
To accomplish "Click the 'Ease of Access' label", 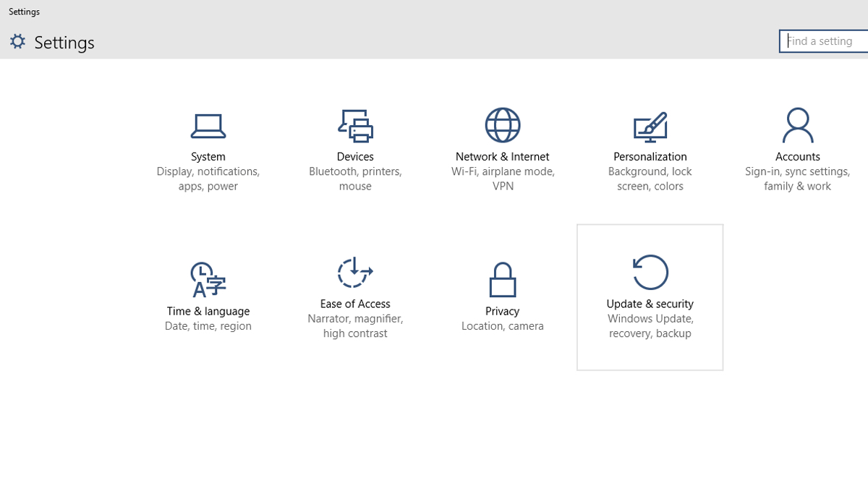I will click(x=355, y=304).
